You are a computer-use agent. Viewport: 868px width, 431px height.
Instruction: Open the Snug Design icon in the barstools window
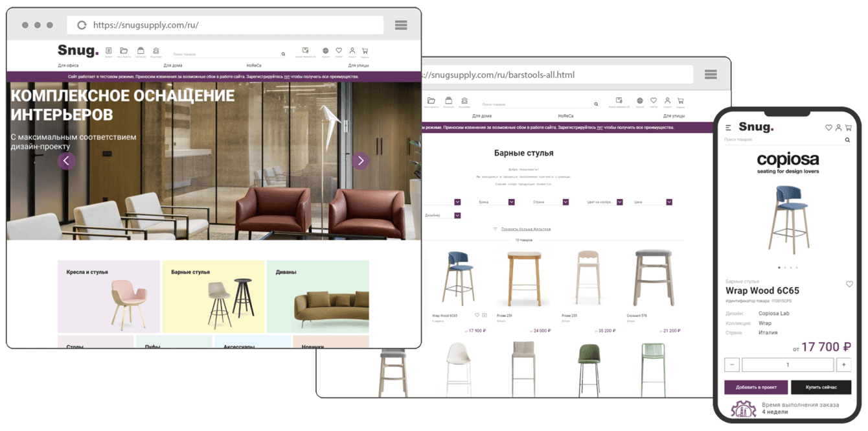point(464,100)
